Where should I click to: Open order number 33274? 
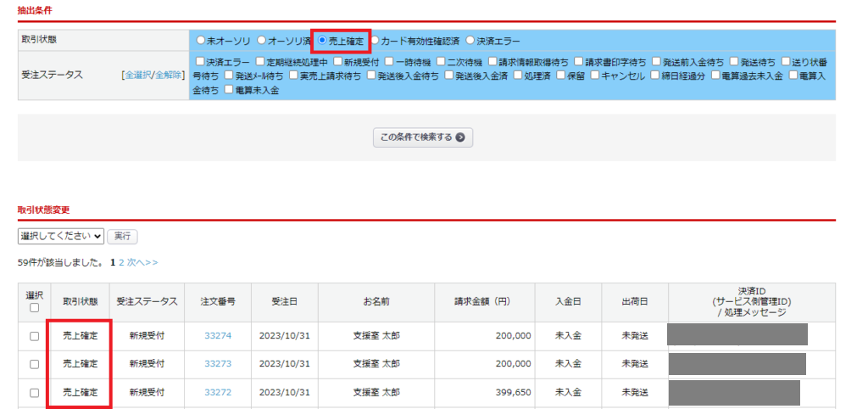[218, 336]
